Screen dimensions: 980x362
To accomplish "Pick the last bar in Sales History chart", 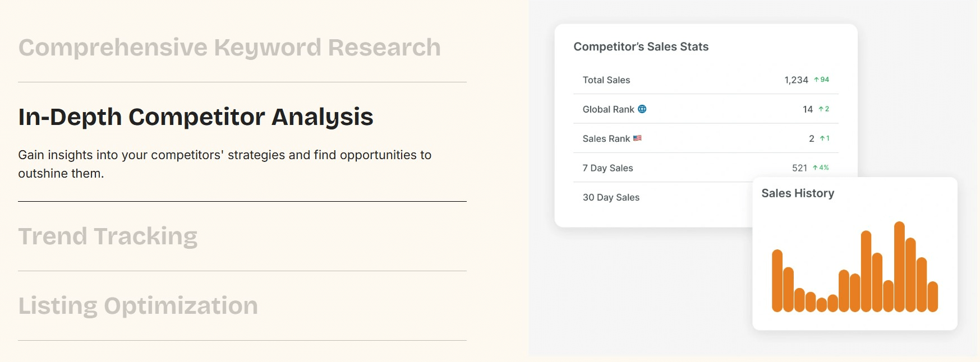I will point(932,296).
